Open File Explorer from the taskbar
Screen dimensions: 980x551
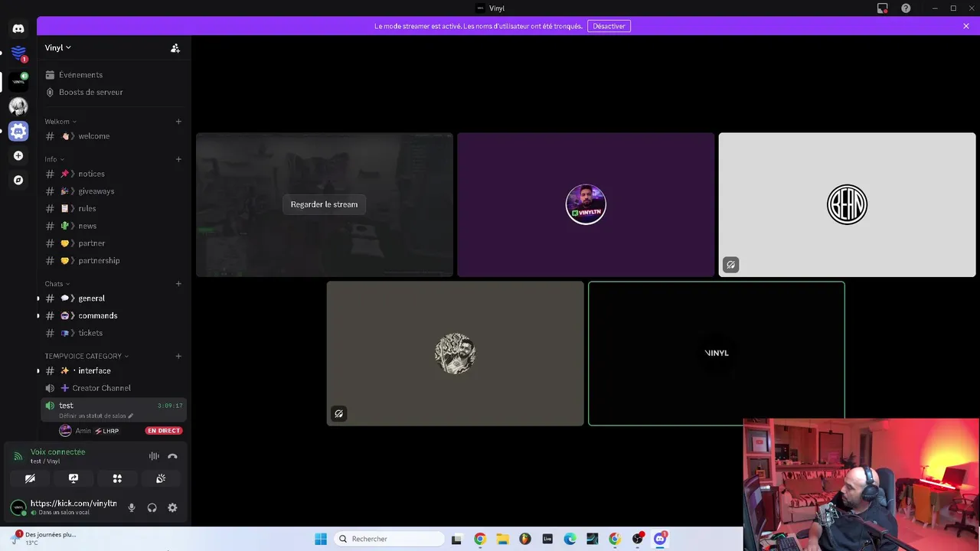(x=502, y=539)
